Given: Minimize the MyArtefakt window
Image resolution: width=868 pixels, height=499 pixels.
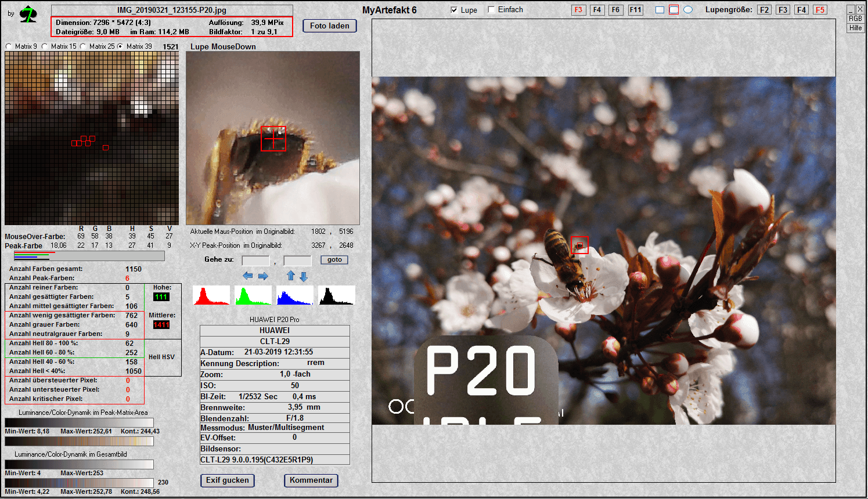Looking at the screenshot, I should click(851, 9).
